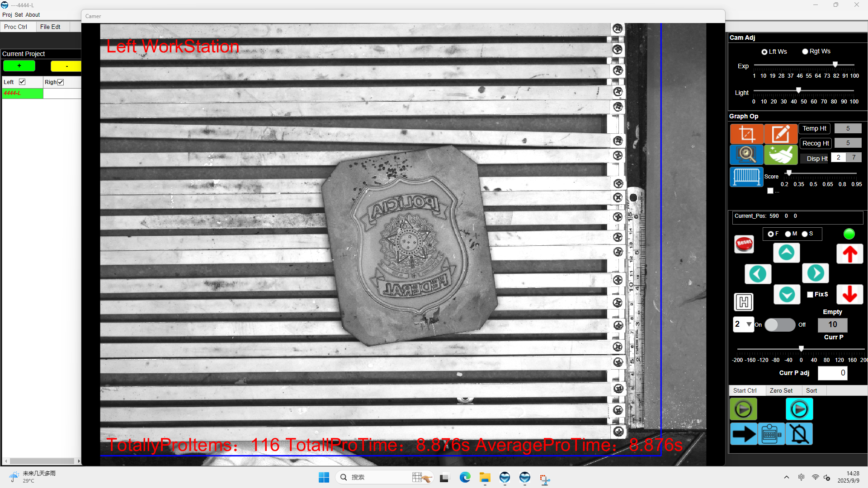
Task: Click the green clean brush icon
Action: (781, 155)
